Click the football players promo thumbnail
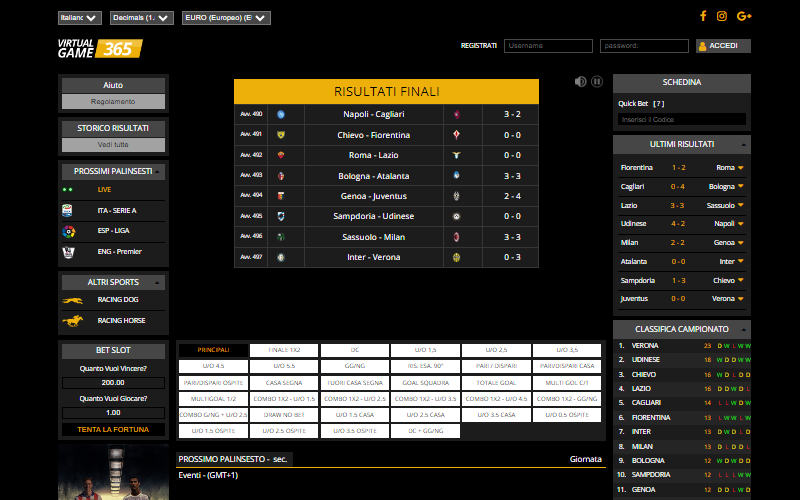This screenshot has width=800, height=500. (x=113, y=472)
